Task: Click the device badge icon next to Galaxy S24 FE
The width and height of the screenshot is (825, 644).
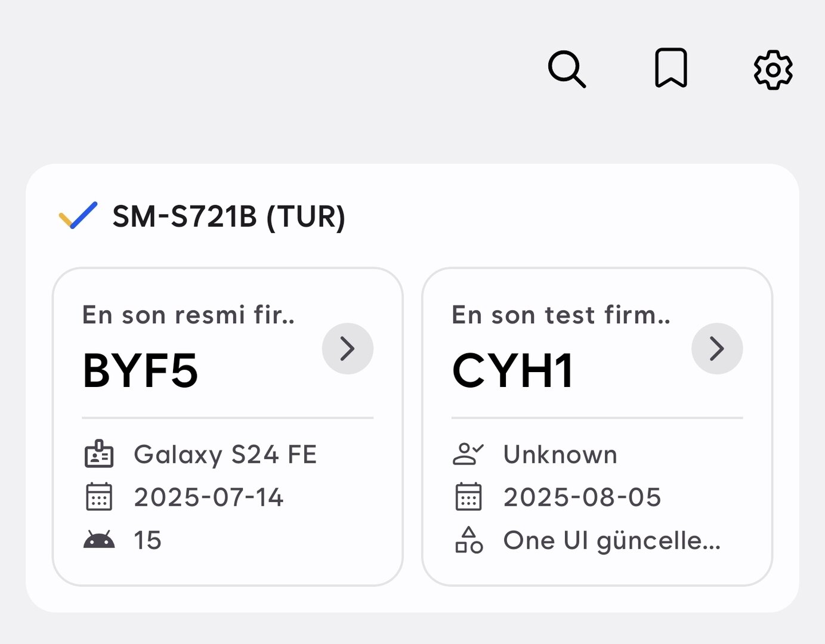Action: 99,454
